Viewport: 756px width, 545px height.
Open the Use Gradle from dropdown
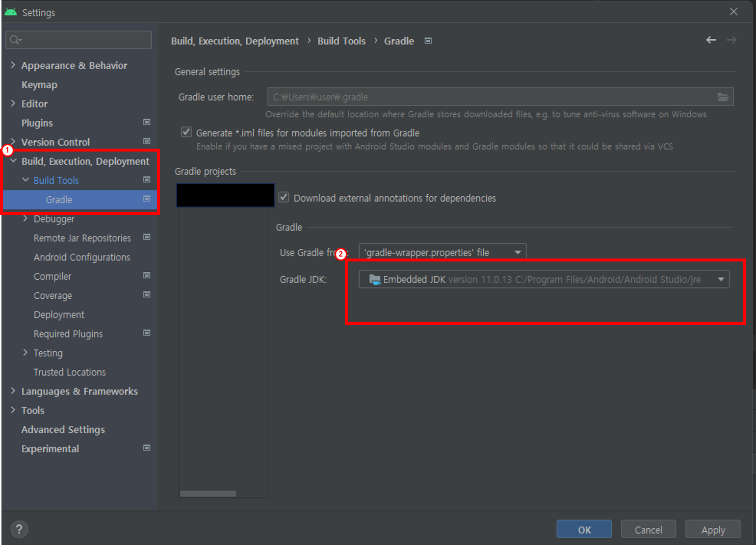pos(443,252)
